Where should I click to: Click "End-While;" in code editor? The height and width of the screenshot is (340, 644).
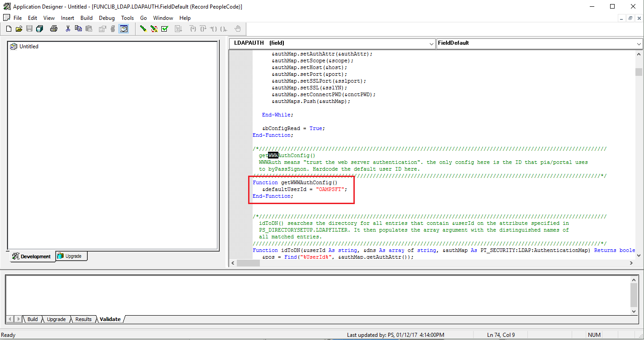tap(277, 115)
